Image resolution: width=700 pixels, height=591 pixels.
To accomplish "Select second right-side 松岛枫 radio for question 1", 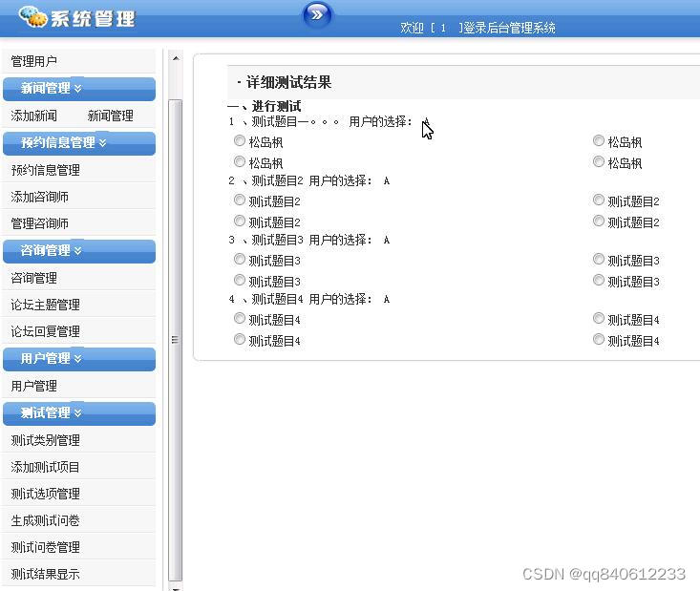I will [x=599, y=161].
